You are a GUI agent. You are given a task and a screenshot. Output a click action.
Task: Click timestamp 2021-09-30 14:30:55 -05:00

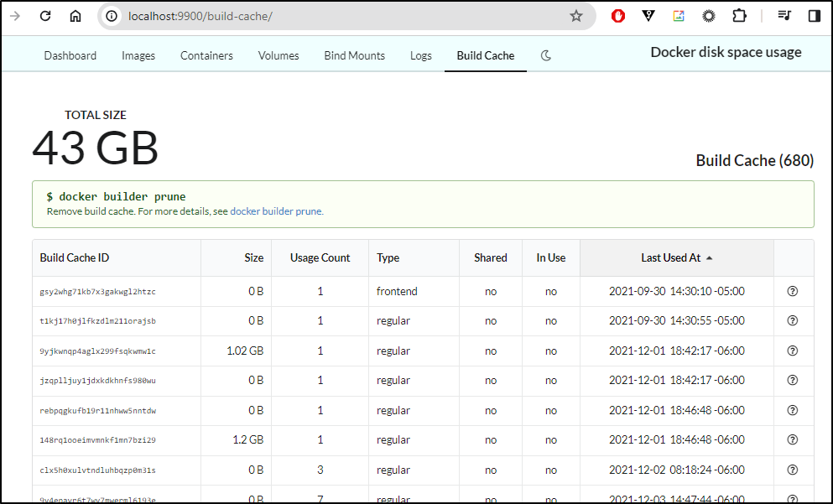click(x=677, y=321)
